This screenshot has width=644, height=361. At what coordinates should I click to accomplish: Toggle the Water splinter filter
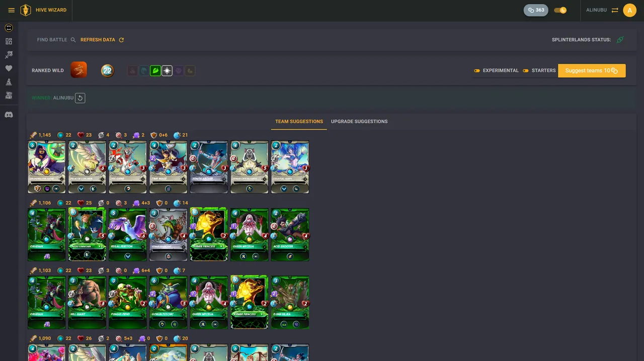click(x=144, y=71)
